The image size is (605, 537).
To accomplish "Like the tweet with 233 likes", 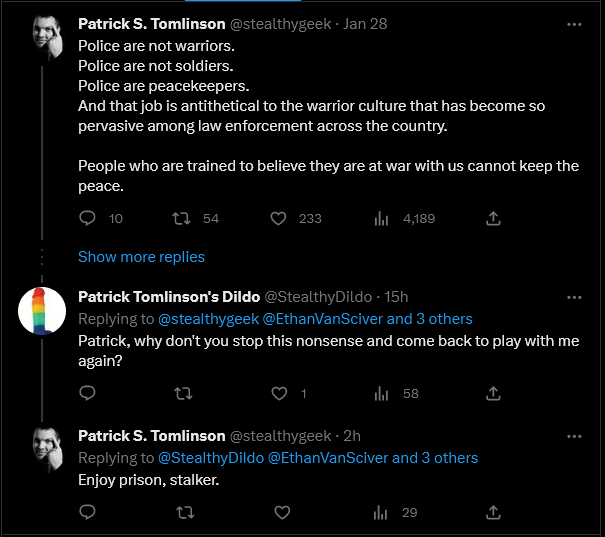I will click(x=279, y=218).
